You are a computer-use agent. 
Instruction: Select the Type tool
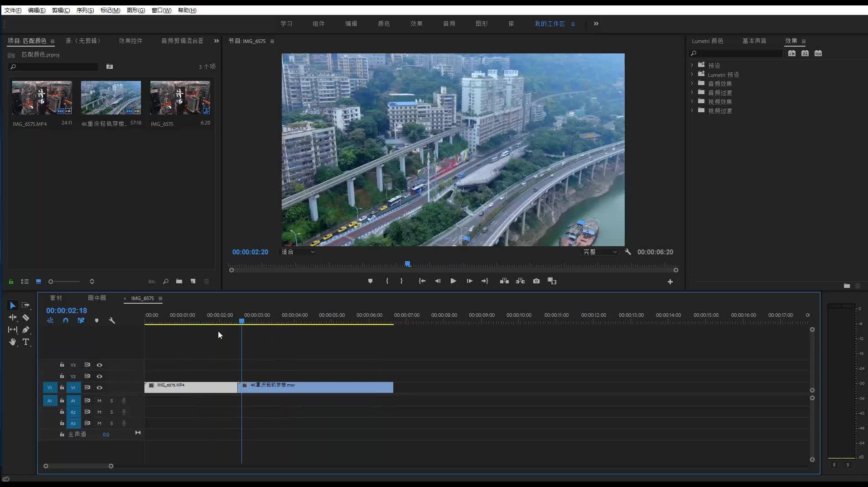pos(26,342)
